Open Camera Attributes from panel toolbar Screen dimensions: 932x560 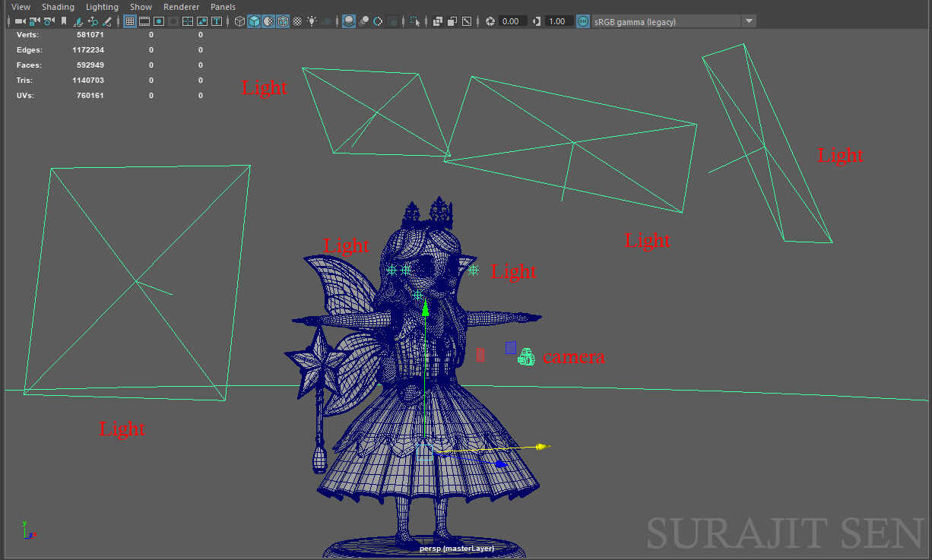coord(49,21)
